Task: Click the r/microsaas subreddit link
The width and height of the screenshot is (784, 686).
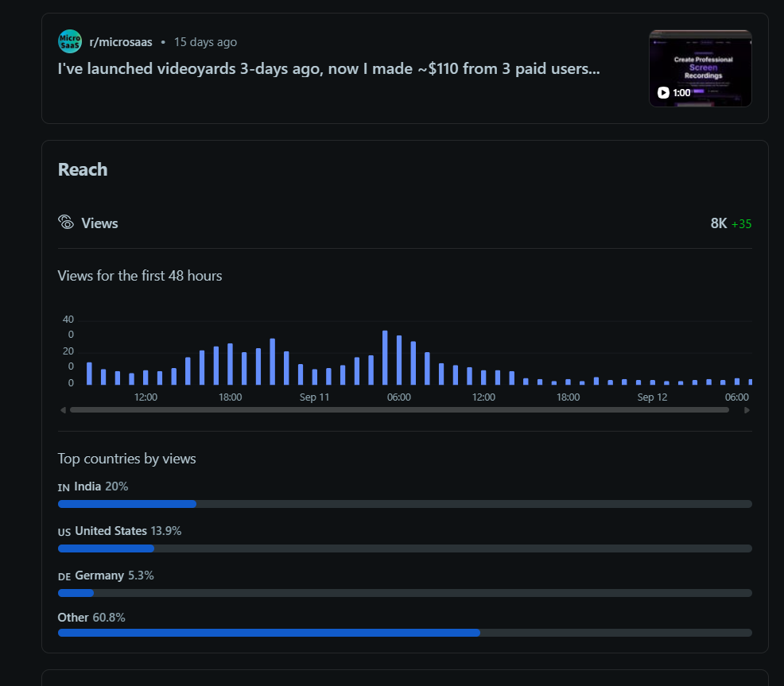Action: [121, 42]
